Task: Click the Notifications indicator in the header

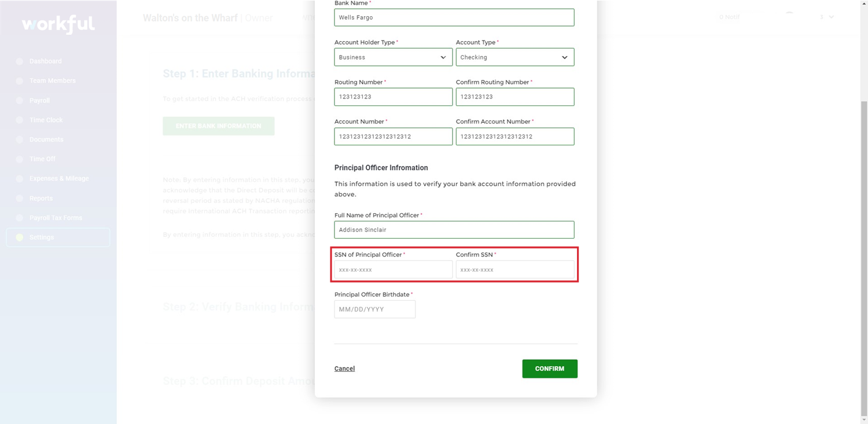Action: click(x=729, y=17)
